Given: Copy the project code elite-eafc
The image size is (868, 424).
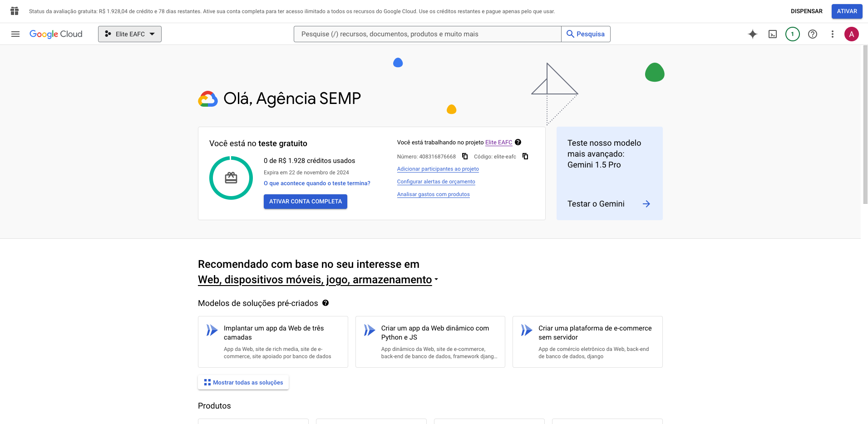Looking at the screenshot, I should pyautogui.click(x=525, y=156).
